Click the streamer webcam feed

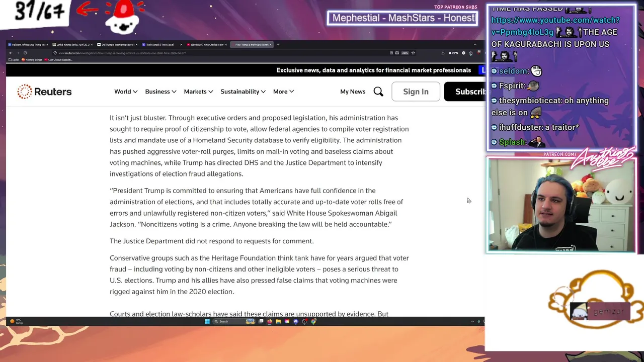561,205
